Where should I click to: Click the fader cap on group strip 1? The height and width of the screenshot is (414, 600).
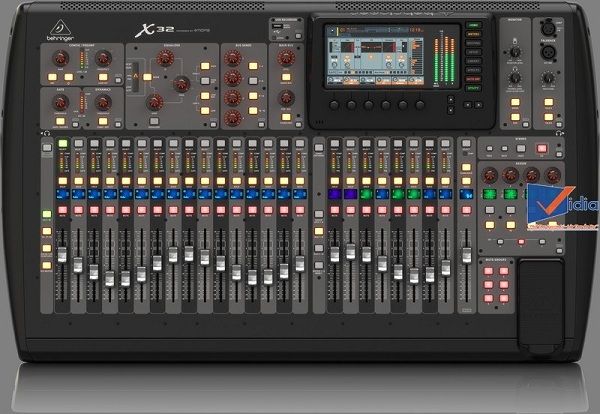(x=334, y=254)
